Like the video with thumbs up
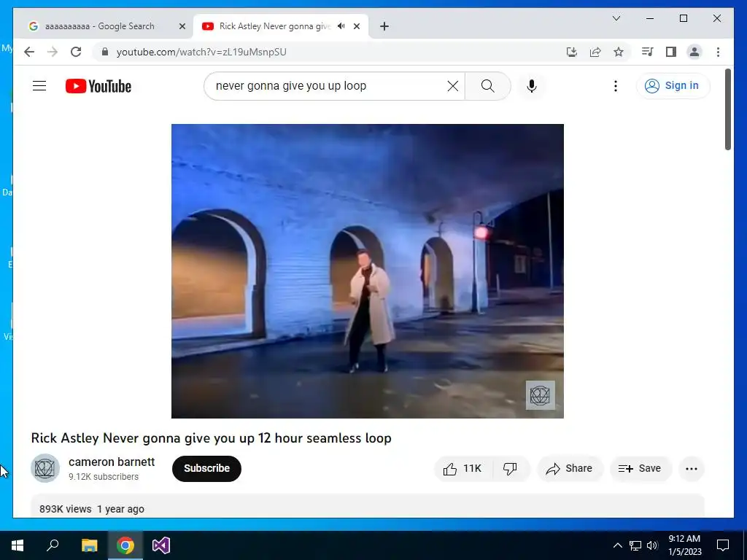 [x=462, y=469]
